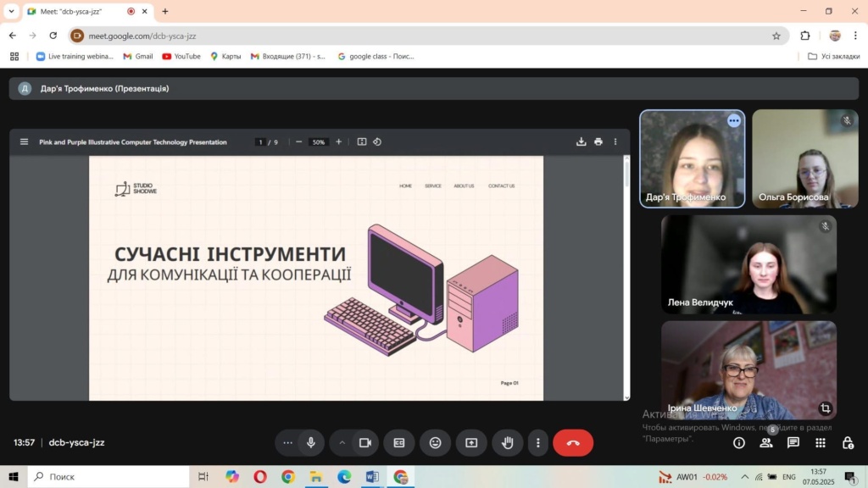The image size is (868, 488).
Task: Toggle the microphone in Meet
Action: (x=311, y=442)
